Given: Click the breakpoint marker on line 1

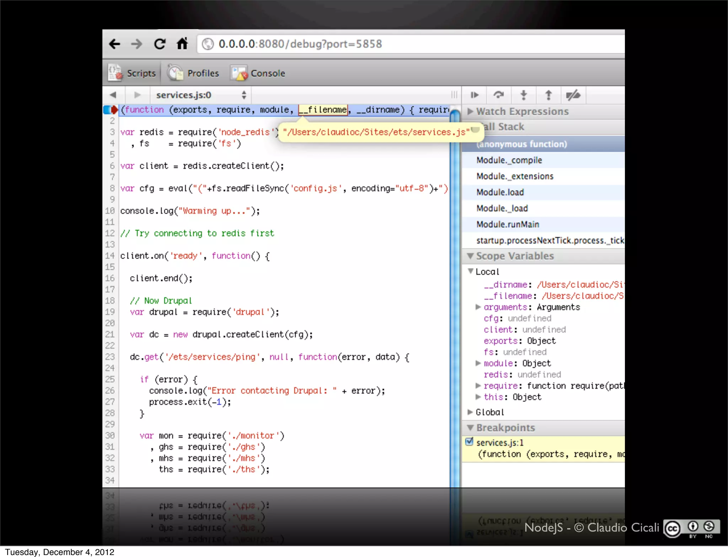Looking at the screenshot, I should point(111,110).
